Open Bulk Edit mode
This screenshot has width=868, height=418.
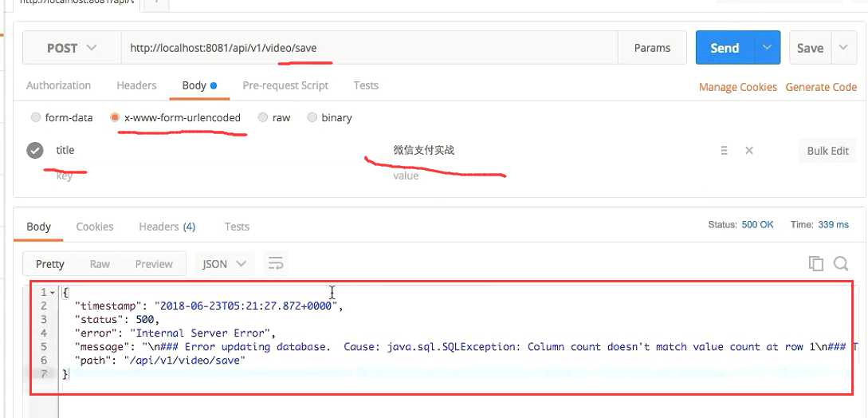point(827,151)
